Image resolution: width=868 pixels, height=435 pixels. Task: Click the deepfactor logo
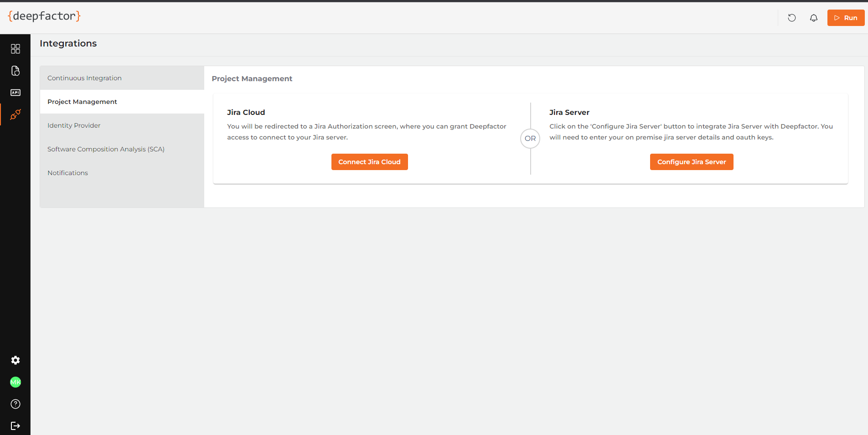pyautogui.click(x=44, y=16)
